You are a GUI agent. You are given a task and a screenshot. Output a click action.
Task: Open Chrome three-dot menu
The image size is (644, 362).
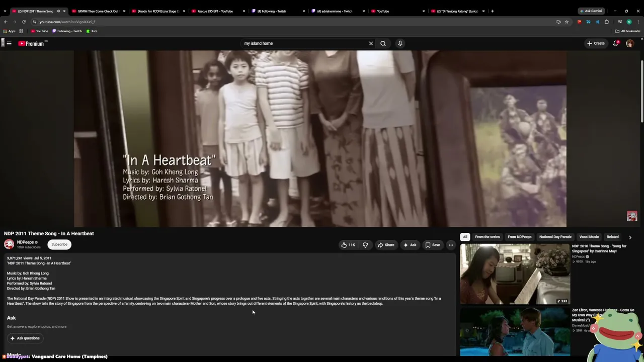[638, 22]
